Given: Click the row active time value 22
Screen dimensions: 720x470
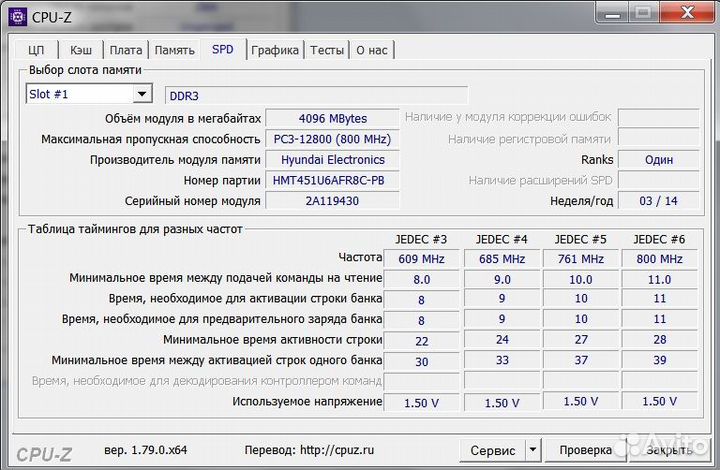Looking at the screenshot, I should tap(422, 341).
